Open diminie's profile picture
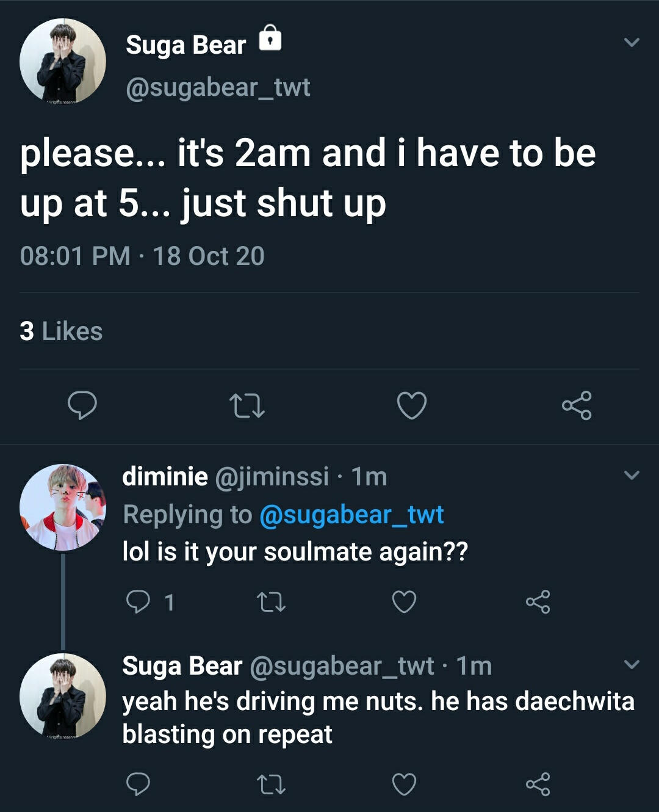This screenshot has height=812, width=659. [x=63, y=507]
